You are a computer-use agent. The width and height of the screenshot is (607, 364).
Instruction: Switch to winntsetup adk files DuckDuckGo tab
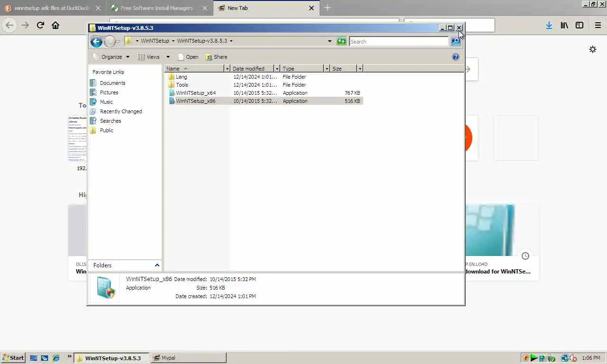click(x=52, y=8)
